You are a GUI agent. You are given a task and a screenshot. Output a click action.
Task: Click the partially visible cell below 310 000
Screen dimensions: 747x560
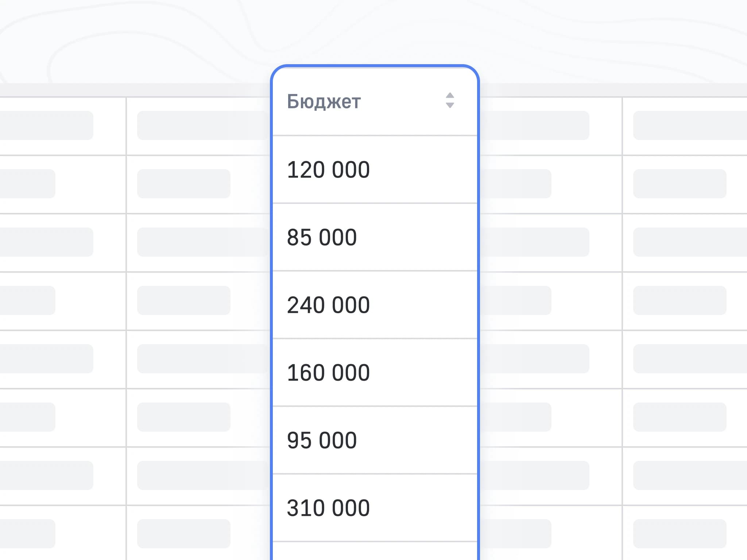point(375,551)
